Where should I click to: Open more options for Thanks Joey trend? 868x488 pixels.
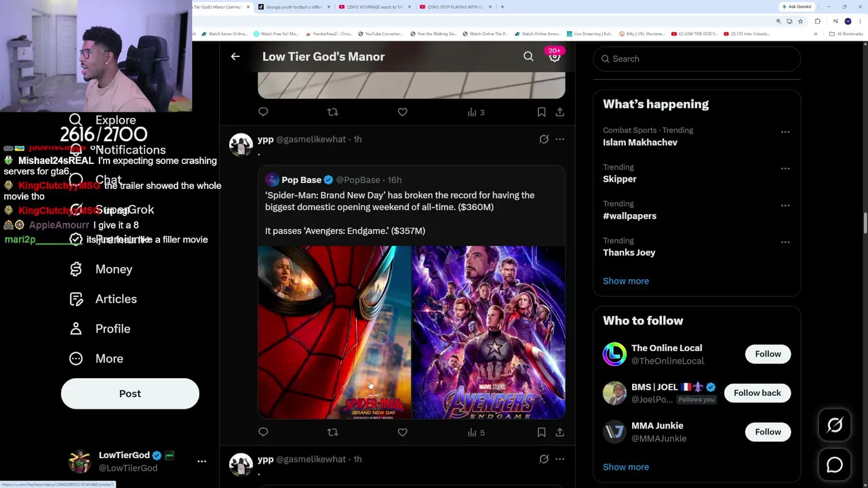point(785,241)
